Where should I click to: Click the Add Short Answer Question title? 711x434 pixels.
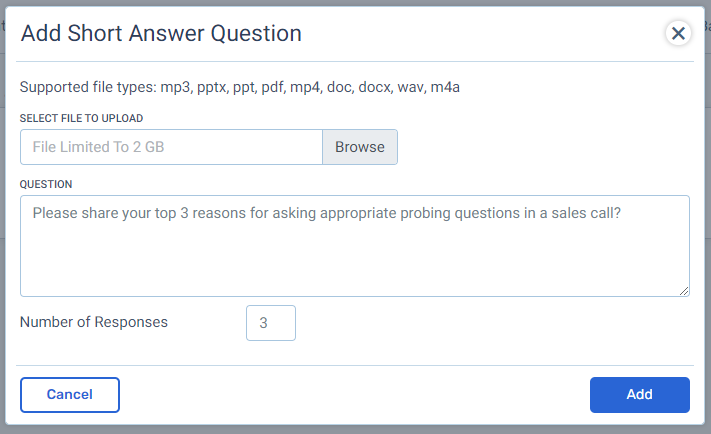click(161, 33)
